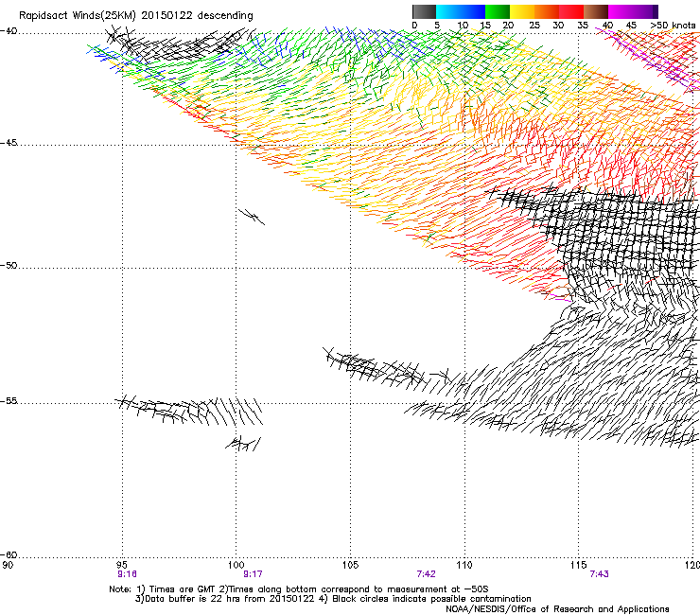The height and width of the screenshot is (615, 700).
Task: Click the title 'Rapidsact Winds(25KM) 20150122 descending'
Action: tap(135, 16)
